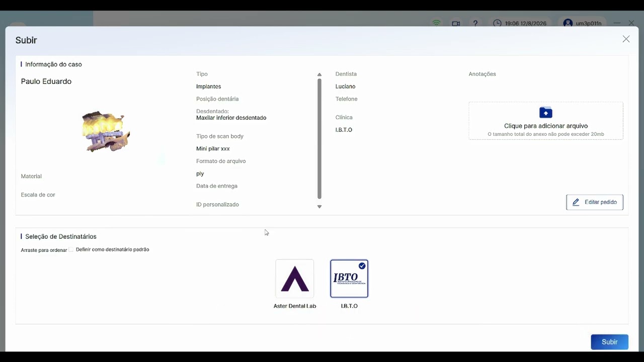Click the ply file format value
This screenshot has width=644, height=362.
click(x=200, y=173)
